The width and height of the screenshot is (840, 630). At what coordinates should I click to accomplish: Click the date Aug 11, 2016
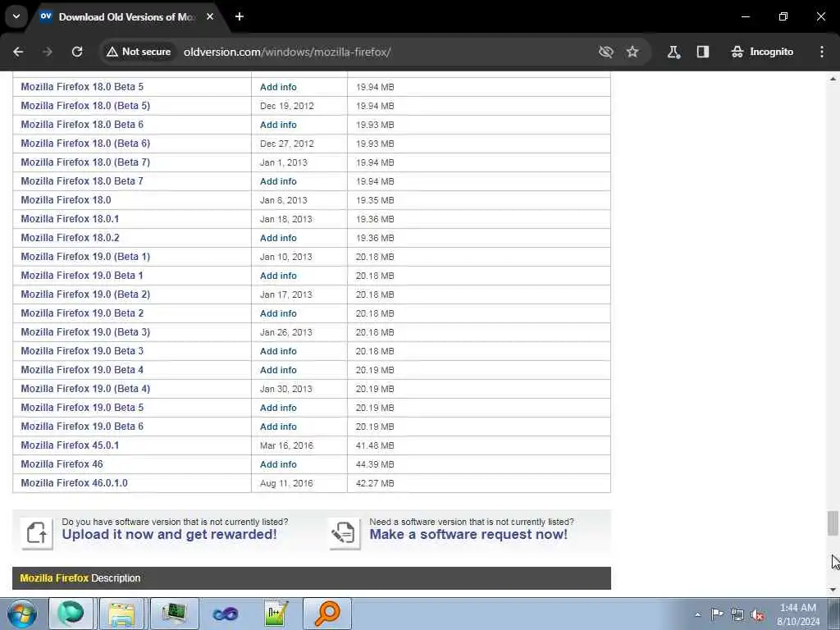coord(286,483)
